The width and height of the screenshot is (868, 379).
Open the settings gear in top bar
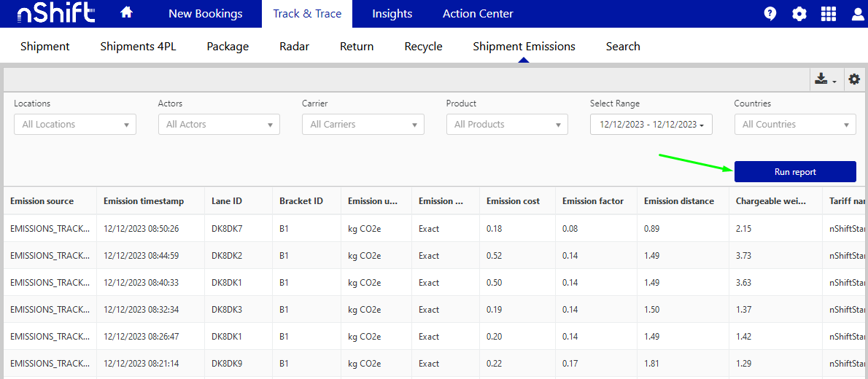pyautogui.click(x=799, y=14)
